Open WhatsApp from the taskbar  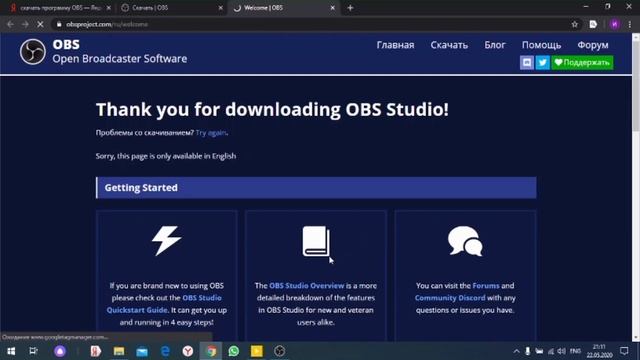pos(234,351)
